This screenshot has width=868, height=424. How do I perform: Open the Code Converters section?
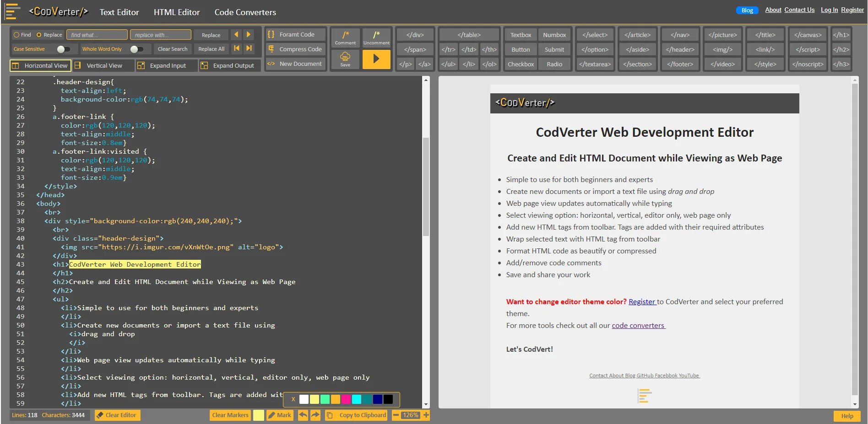(x=245, y=12)
